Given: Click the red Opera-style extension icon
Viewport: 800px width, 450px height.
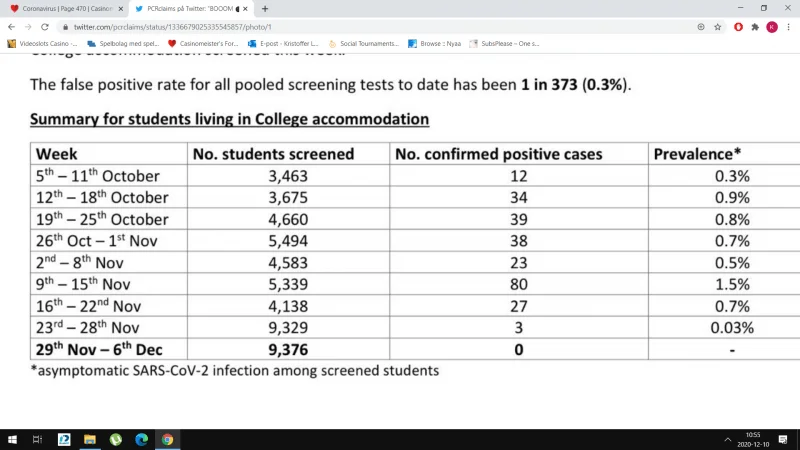Looking at the screenshot, I should coord(738,27).
